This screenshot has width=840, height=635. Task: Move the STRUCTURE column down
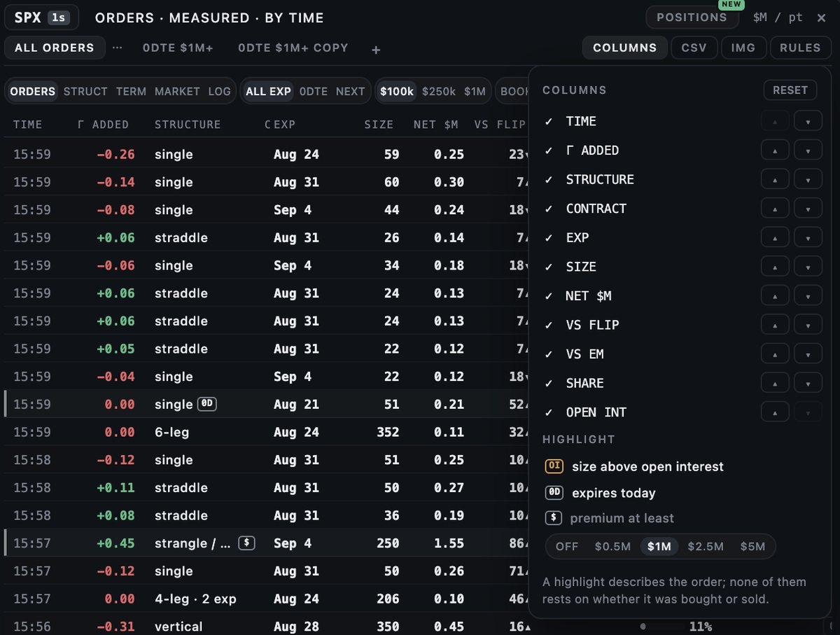click(808, 180)
